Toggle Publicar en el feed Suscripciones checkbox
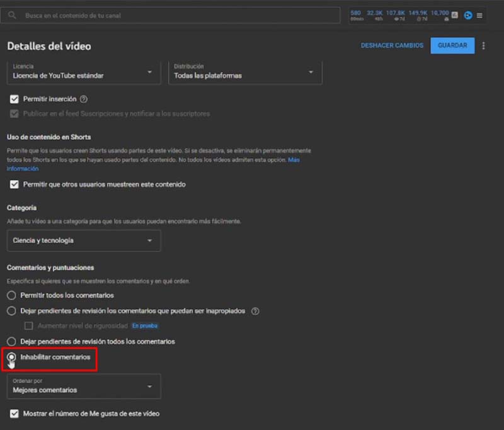504x430 pixels. (x=14, y=114)
